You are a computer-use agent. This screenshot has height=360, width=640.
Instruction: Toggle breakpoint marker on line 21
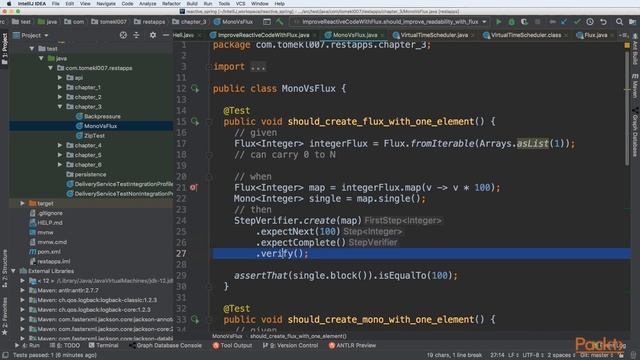pos(193,188)
